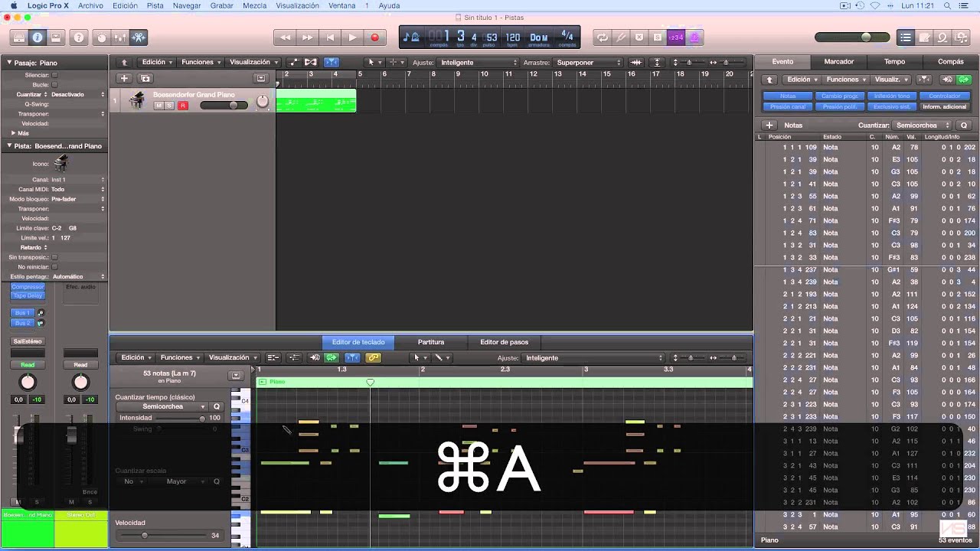980x551 pixels.
Task: Open the Arrastre Superponer dropdown
Action: tap(590, 62)
